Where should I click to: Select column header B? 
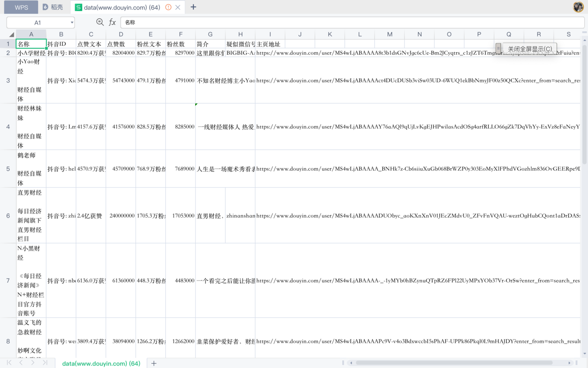coord(61,34)
